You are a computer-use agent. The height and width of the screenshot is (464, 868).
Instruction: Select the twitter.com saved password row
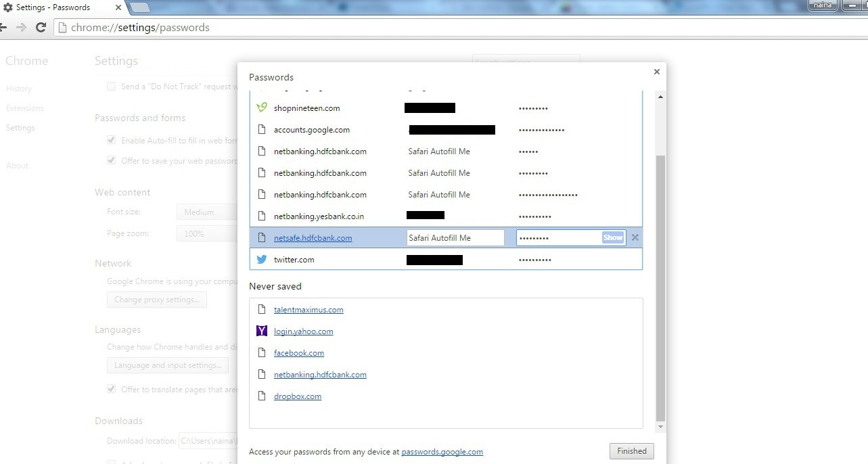pyautogui.click(x=446, y=260)
